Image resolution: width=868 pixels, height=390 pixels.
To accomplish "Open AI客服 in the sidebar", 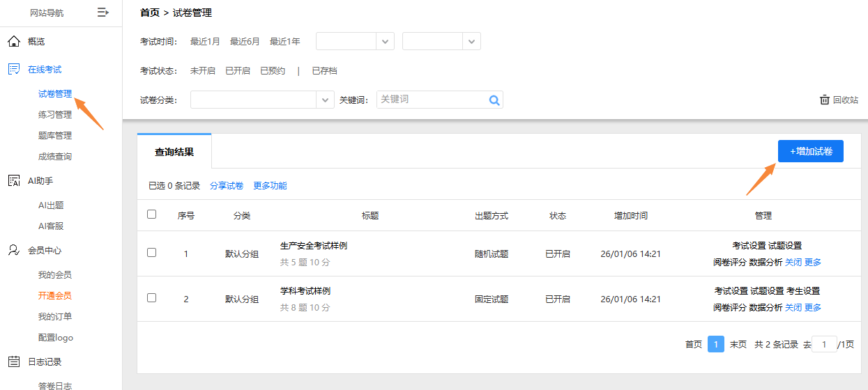I will tap(51, 226).
